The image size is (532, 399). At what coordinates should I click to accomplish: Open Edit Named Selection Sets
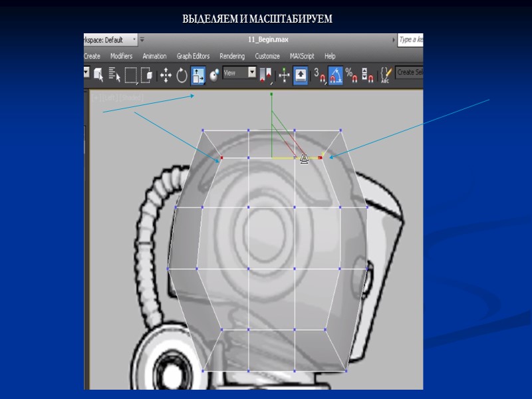(386, 75)
